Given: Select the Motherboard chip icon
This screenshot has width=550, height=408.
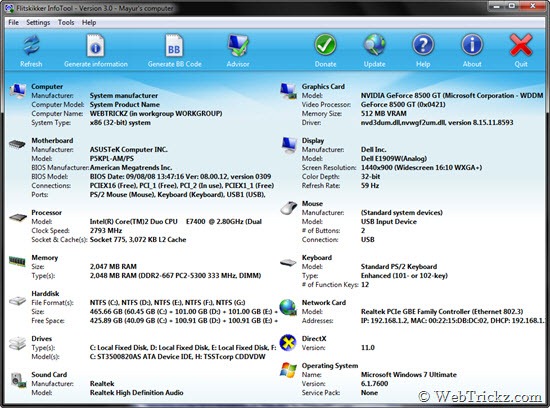Looking at the screenshot, I should (17, 144).
